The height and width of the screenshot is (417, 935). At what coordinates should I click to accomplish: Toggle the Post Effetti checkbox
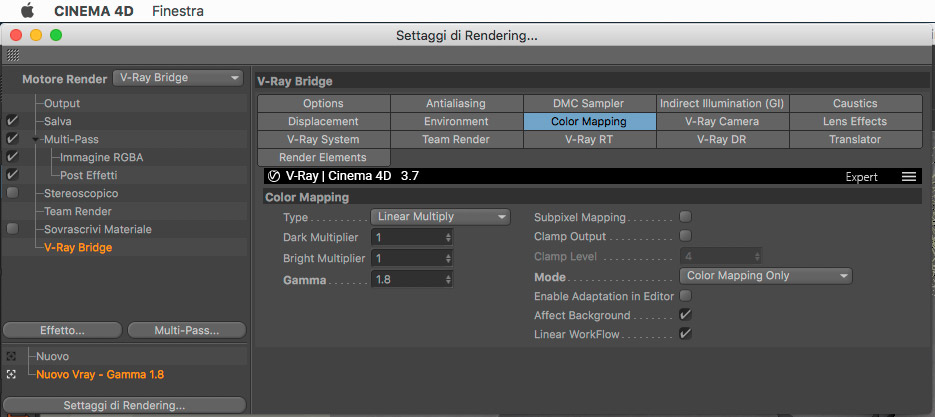(x=13, y=175)
